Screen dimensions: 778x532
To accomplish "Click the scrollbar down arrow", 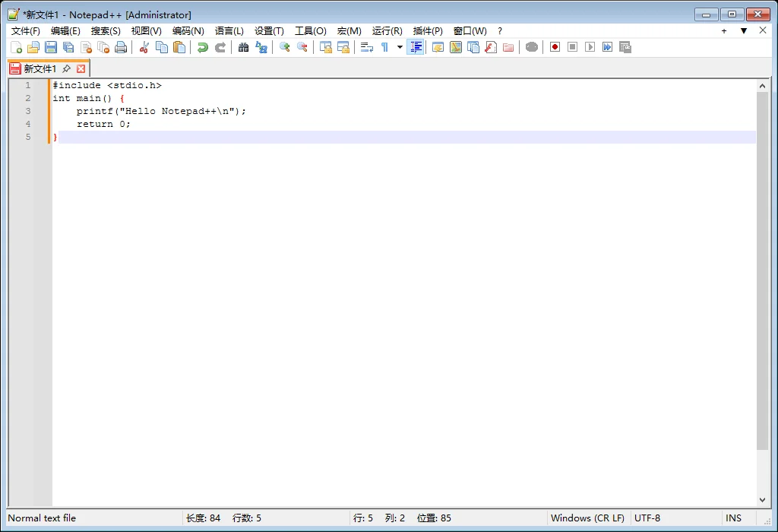I will [x=763, y=500].
